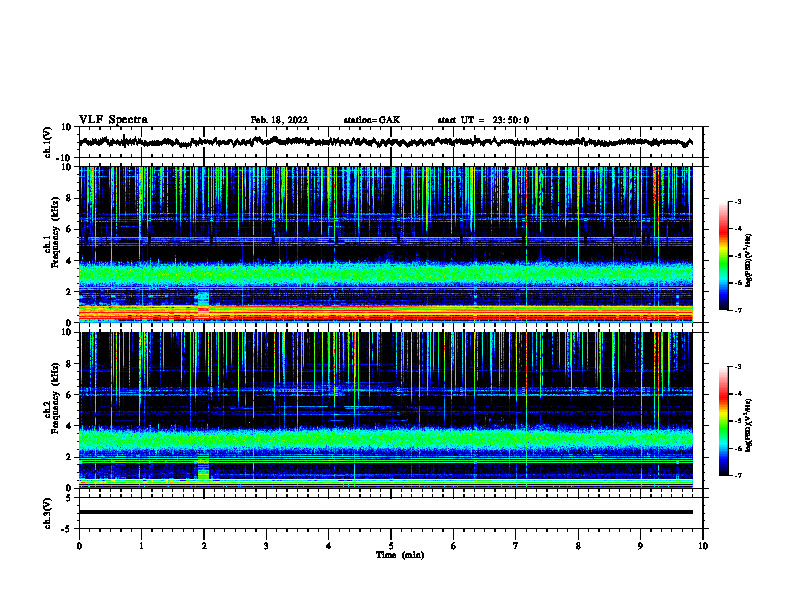Viewport: 792px width, 612px height.
Task: Click the "6" kHz tick on ch.2 frequency axis
Action: pyautogui.click(x=70, y=395)
